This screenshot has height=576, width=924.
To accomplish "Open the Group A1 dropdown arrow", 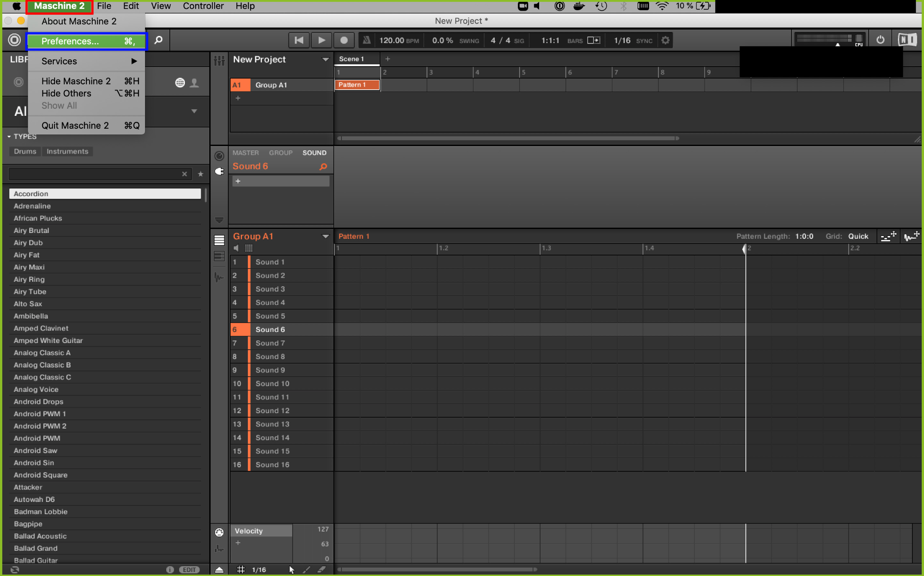I will [x=325, y=237].
